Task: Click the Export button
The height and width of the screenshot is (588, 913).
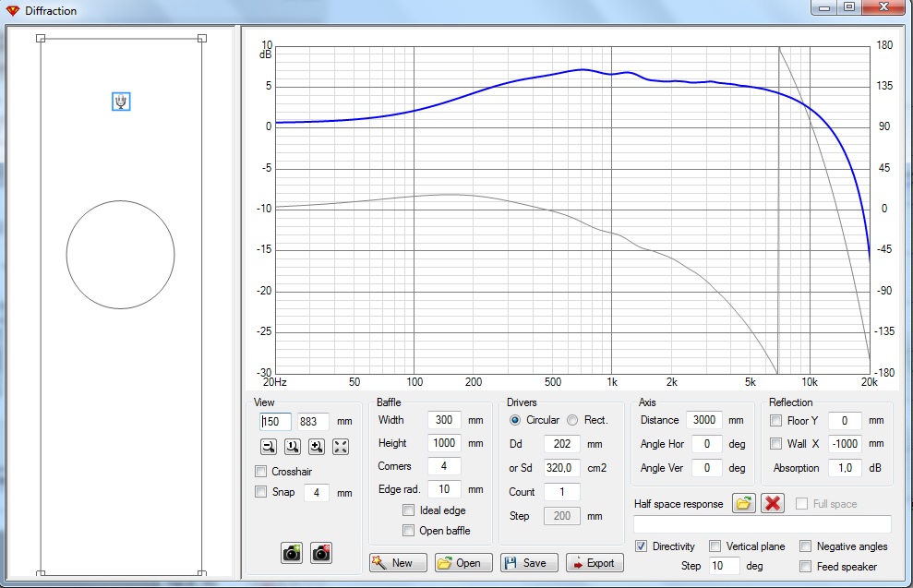Action: [x=595, y=563]
